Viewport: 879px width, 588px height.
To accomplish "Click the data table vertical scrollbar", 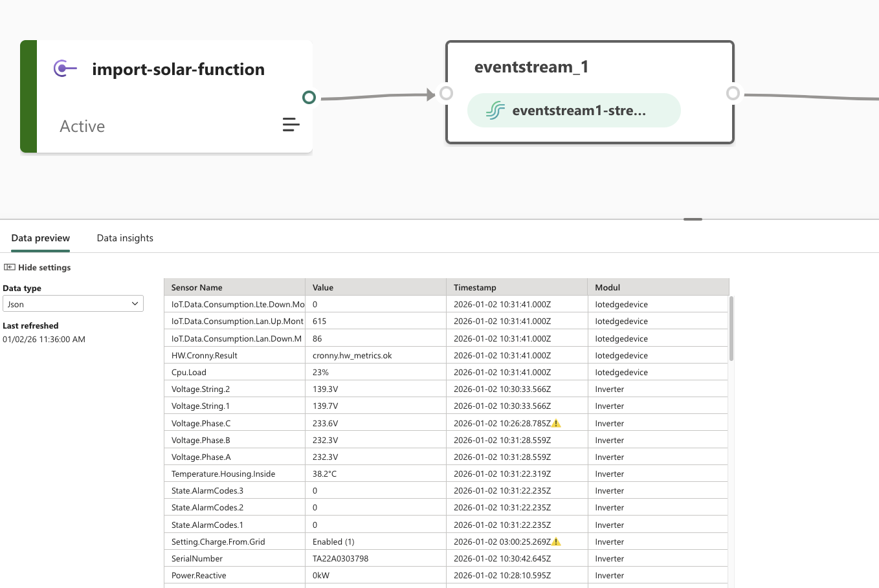I will click(731, 329).
